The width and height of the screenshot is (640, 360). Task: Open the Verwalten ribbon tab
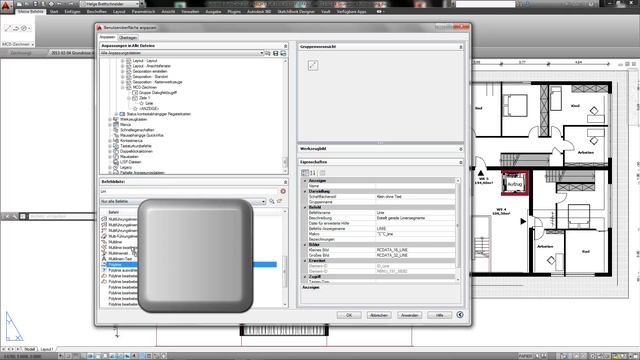190,11
